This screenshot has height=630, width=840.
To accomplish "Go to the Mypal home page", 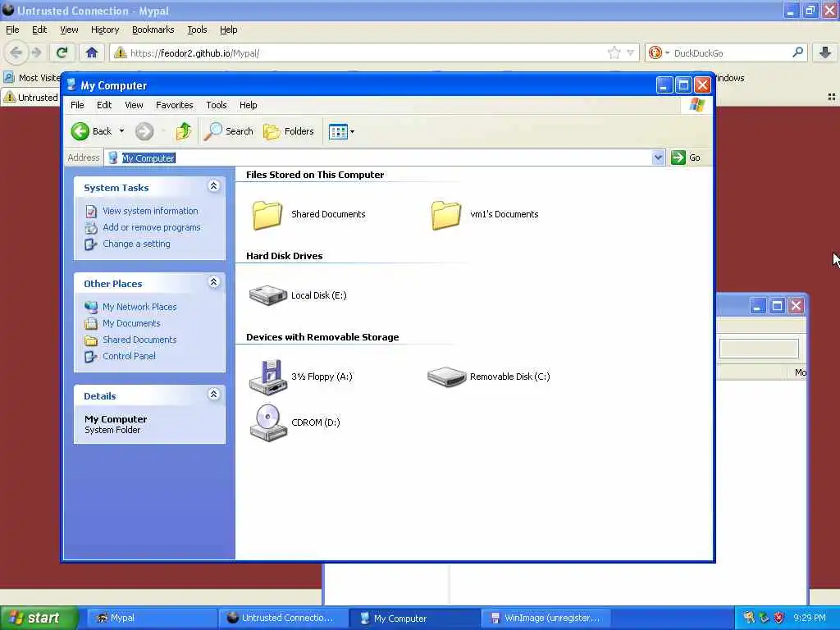I will click(x=92, y=52).
